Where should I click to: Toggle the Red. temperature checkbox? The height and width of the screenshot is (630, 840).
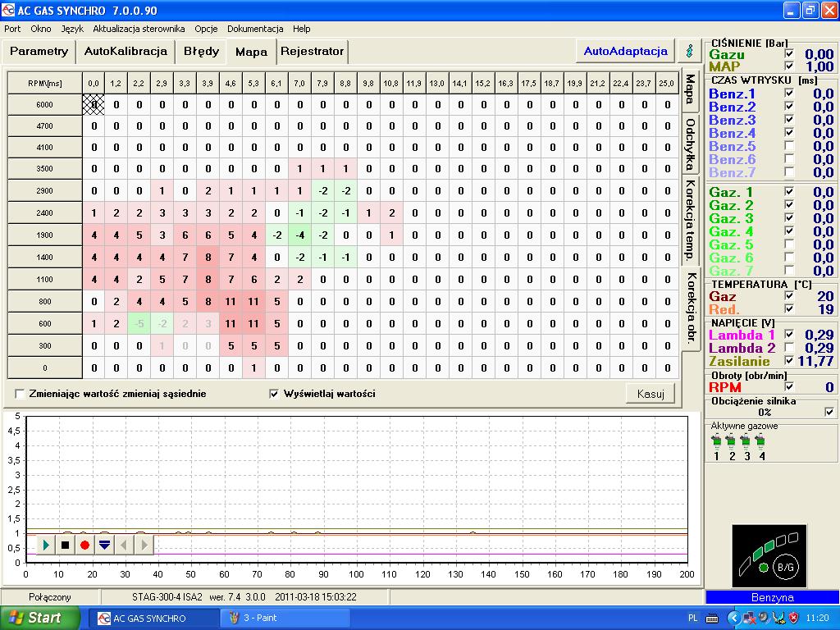coord(789,308)
